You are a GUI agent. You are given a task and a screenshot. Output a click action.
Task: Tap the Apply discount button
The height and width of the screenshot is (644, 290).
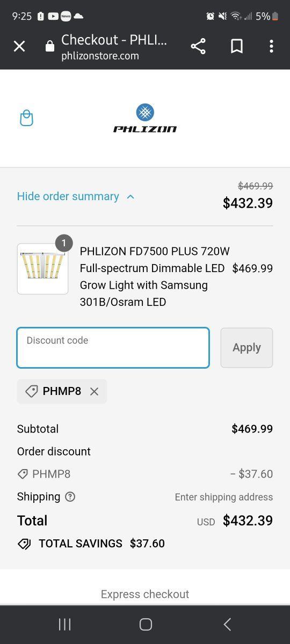tap(247, 348)
